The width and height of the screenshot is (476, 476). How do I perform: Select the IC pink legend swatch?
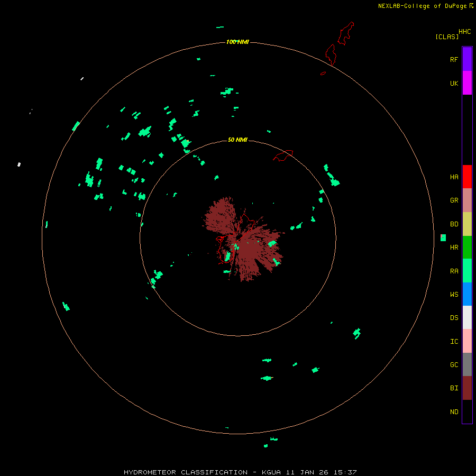467,341
